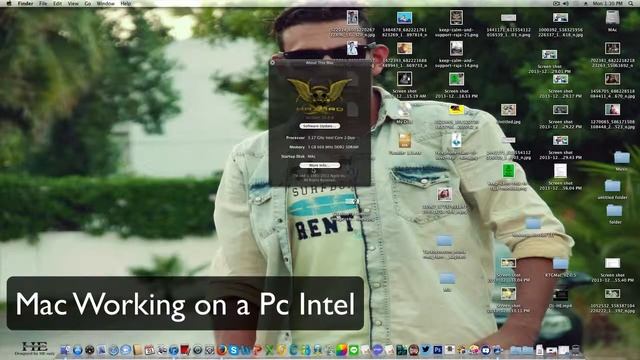This screenshot has width=640, height=360.
Task: Click the volume icon in menu bar
Action: coord(566,3)
